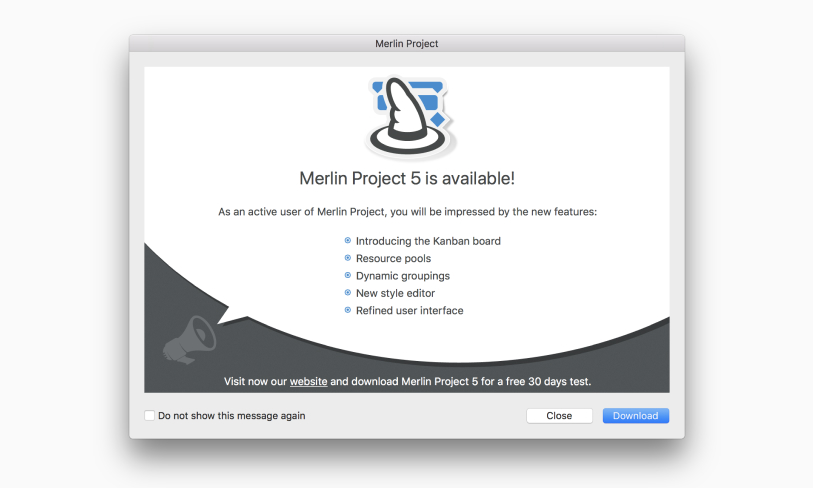Click the 'Refined user interface' feature line

[409, 310]
